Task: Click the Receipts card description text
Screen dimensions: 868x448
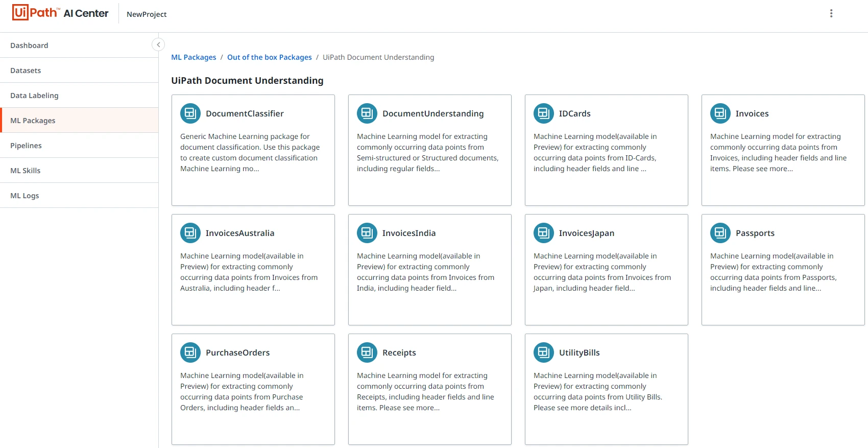Action: click(426, 391)
